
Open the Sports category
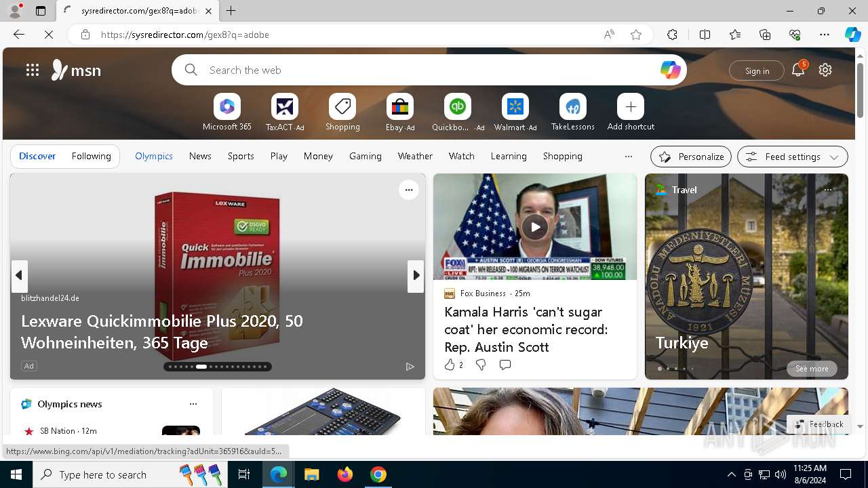point(241,156)
